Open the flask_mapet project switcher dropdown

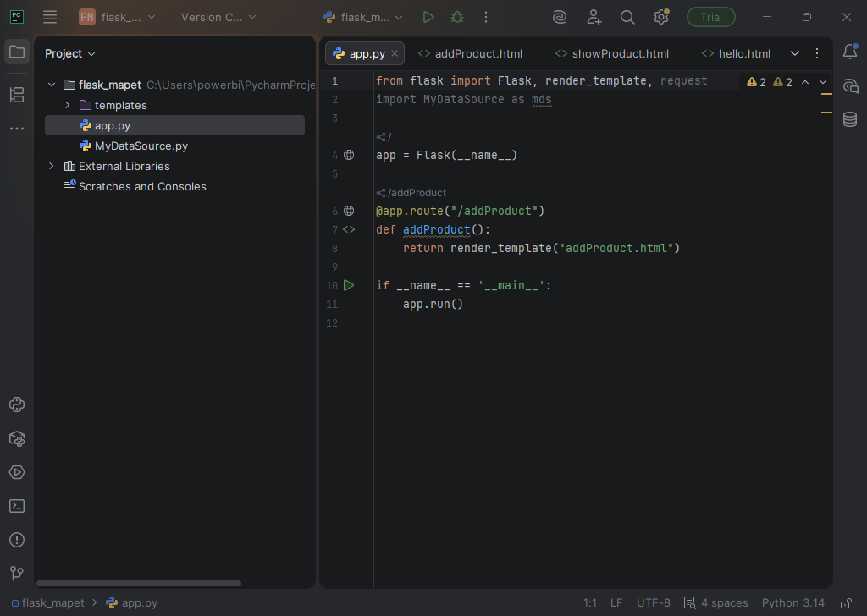pos(117,17)
